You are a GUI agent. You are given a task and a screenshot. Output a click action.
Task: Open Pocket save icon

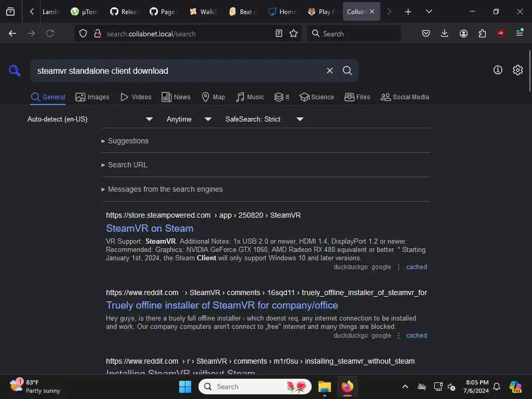[x=426, y=33]
